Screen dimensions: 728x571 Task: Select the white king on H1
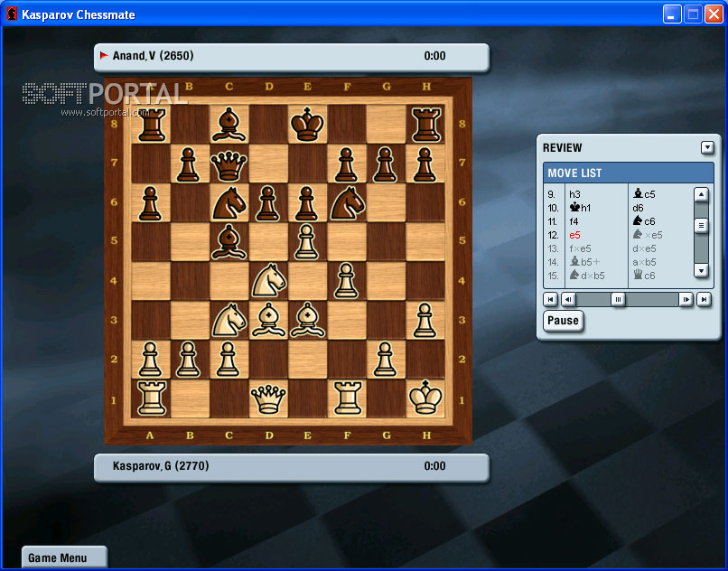(x=425, y=397)
